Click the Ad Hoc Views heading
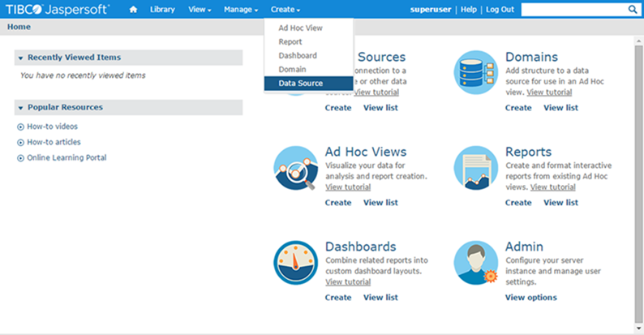Image resolution: width=644 pixels, height=335 pixels. coord(366,152)
